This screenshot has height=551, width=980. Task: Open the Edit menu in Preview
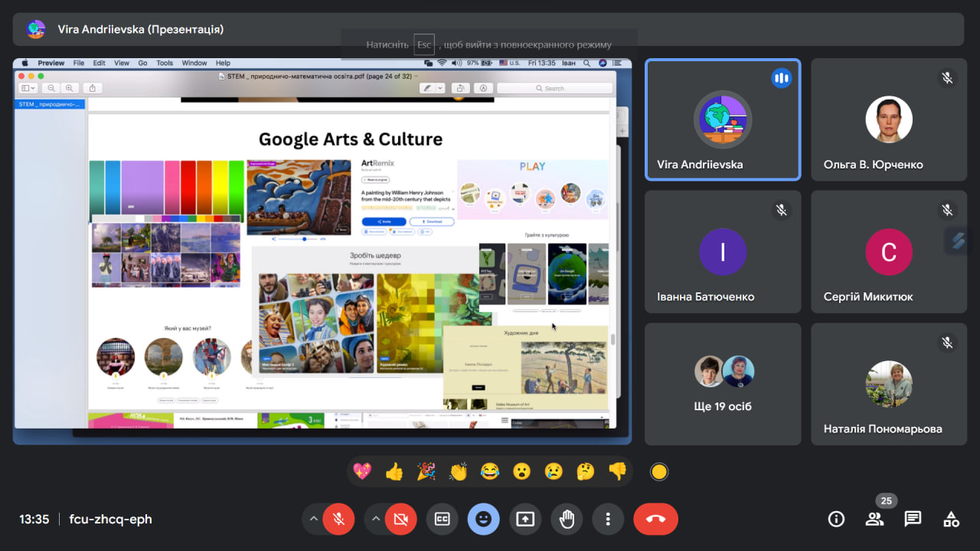pos(100,63)
